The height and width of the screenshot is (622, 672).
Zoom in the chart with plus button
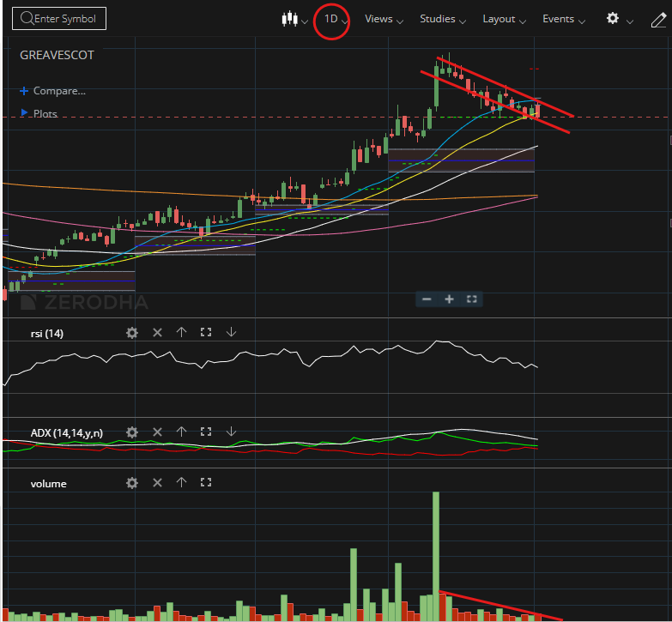[449, 299]
